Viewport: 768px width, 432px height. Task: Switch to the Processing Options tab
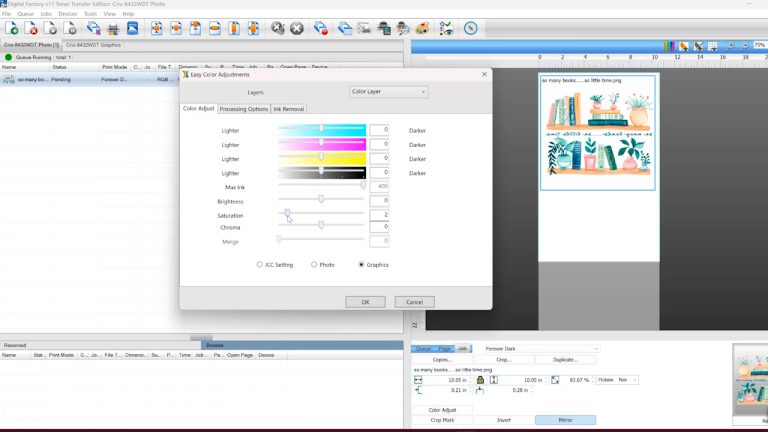point(243,109)
